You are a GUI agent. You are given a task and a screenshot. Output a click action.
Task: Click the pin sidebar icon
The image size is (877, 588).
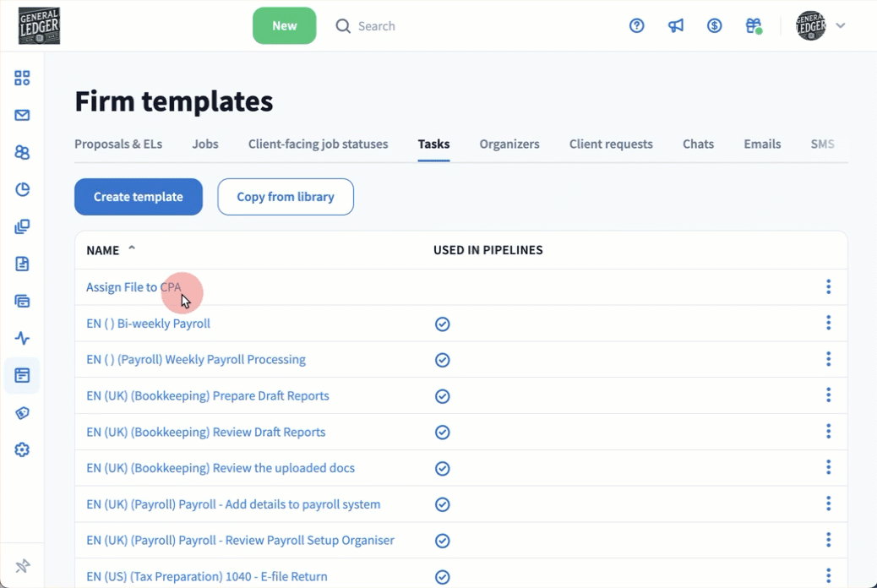pos(22,566)
